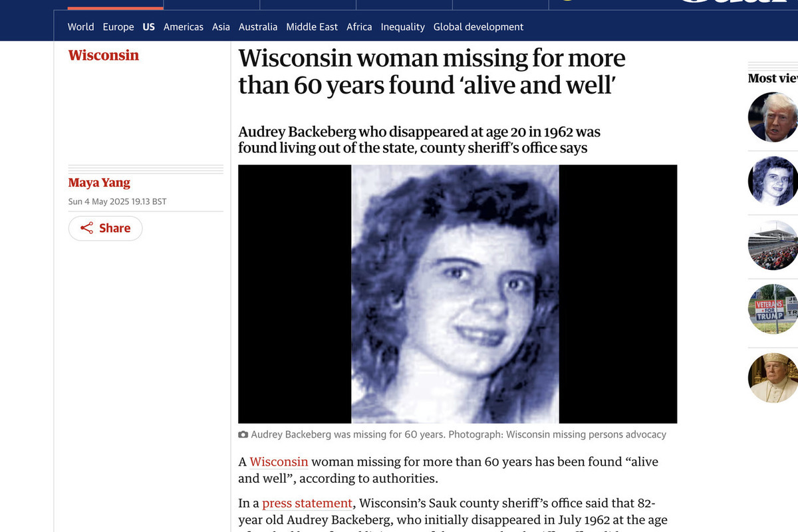Open author Maya Yang's profile

[x=99, y=182]
